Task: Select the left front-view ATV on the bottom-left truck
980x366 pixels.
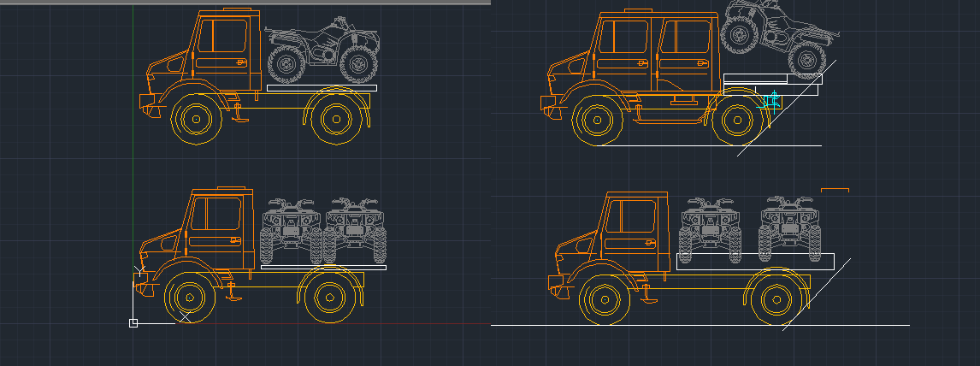Action: [292, 231]
